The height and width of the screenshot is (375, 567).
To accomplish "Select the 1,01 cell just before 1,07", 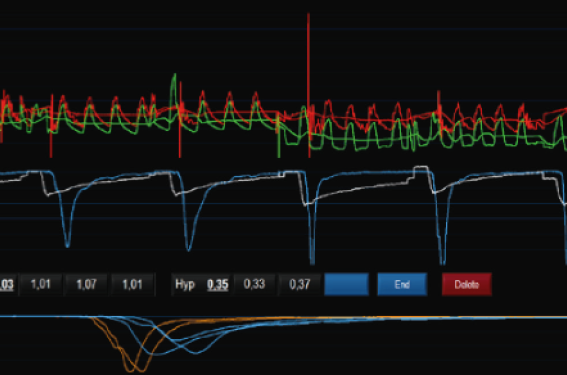I will point(40,284).
